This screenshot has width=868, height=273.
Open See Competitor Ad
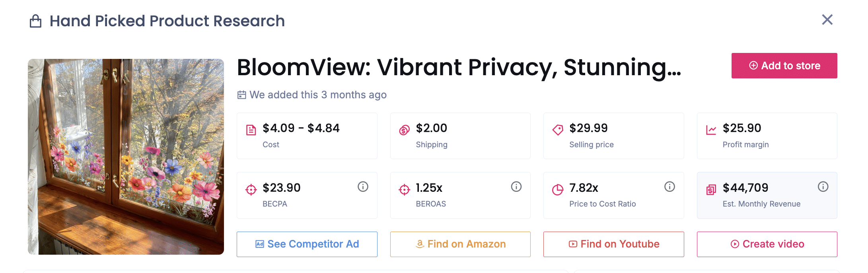pos(307,244)
